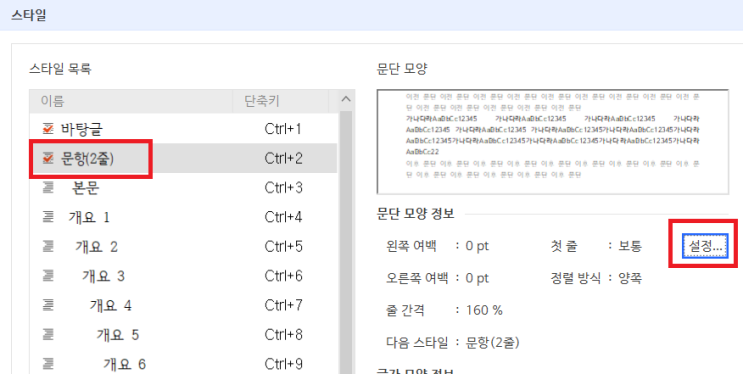Click the 오른쪽 여백 0 pt value
The image size is (743, 374).
[477, 278]
